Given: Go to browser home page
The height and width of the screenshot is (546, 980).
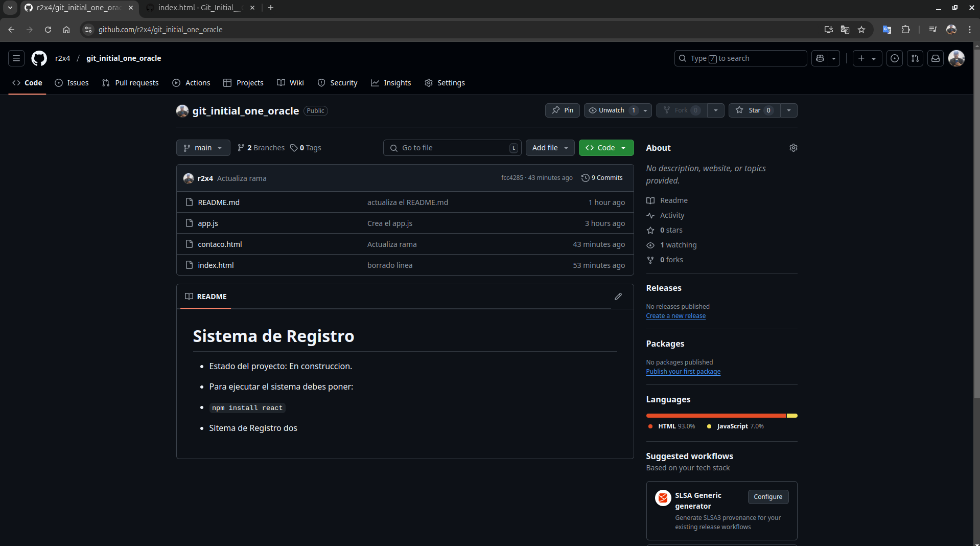Looking at the screenshot, I should [66, 30].
